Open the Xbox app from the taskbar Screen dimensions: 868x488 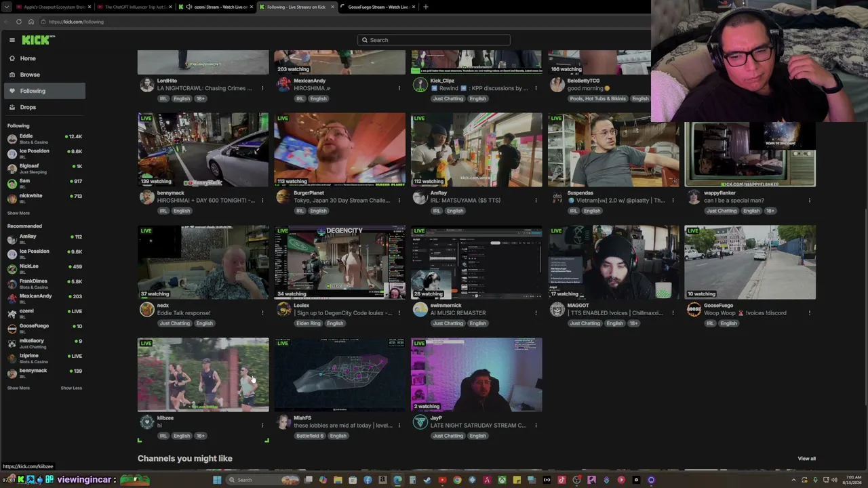pos(502,480)
